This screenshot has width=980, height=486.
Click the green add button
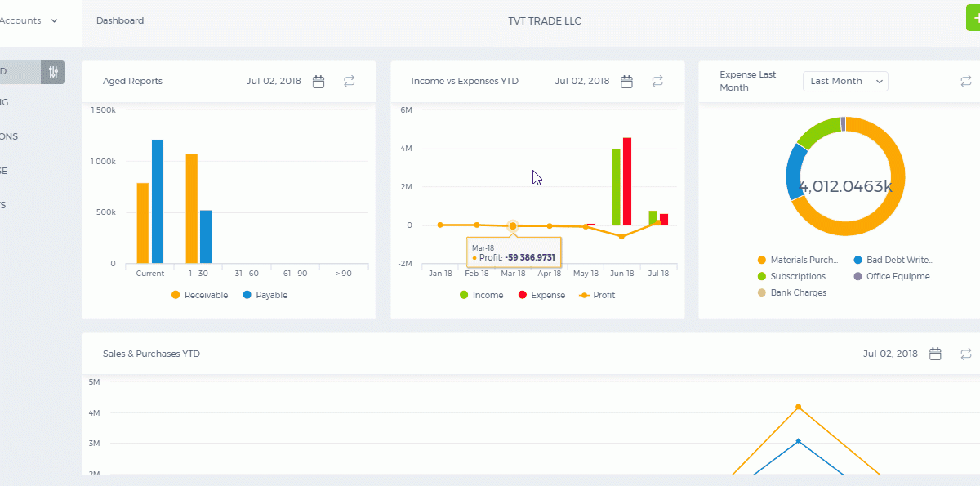click(x=973, y=17)
